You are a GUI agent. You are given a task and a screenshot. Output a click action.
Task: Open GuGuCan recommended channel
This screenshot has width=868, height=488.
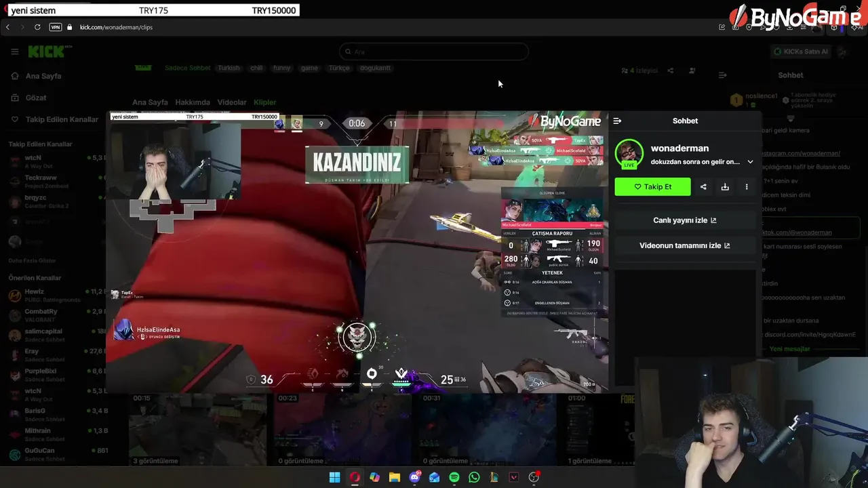[x=58, y=454]
